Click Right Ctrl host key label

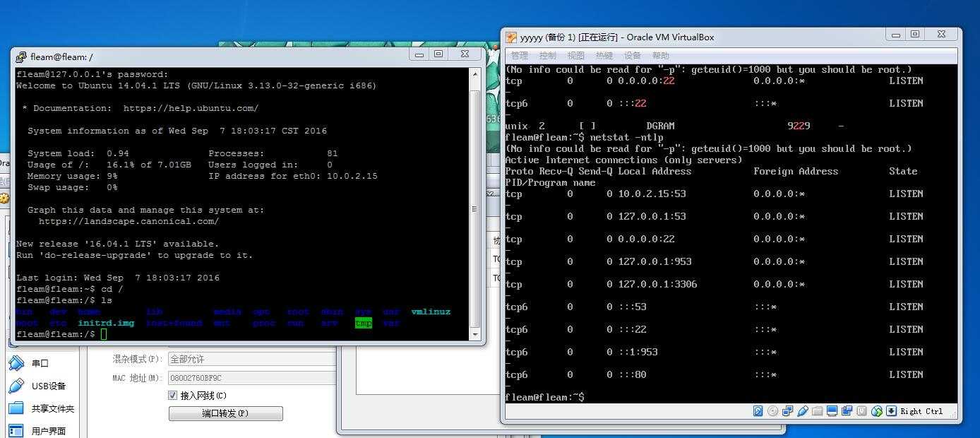(x=921, y=411)
